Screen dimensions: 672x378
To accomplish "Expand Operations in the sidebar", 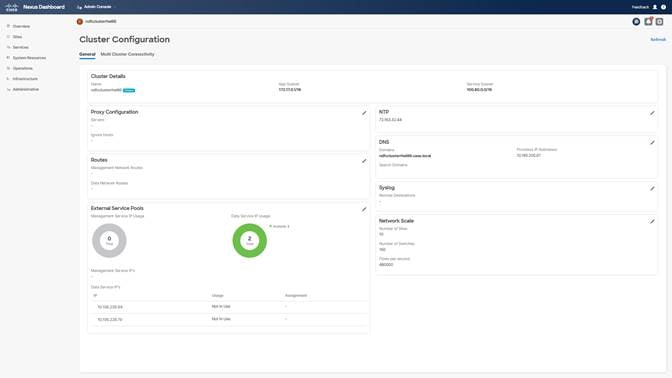I will point(22,68).
